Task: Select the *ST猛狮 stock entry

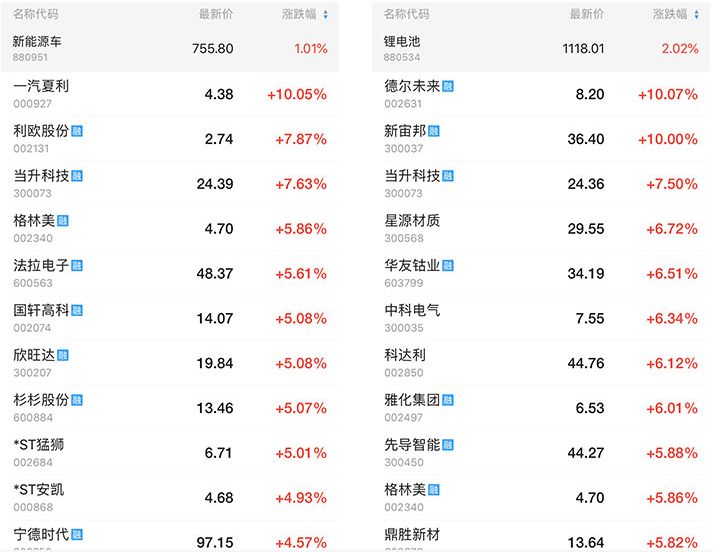Action: pyautogui.click(x=170, y=452)
